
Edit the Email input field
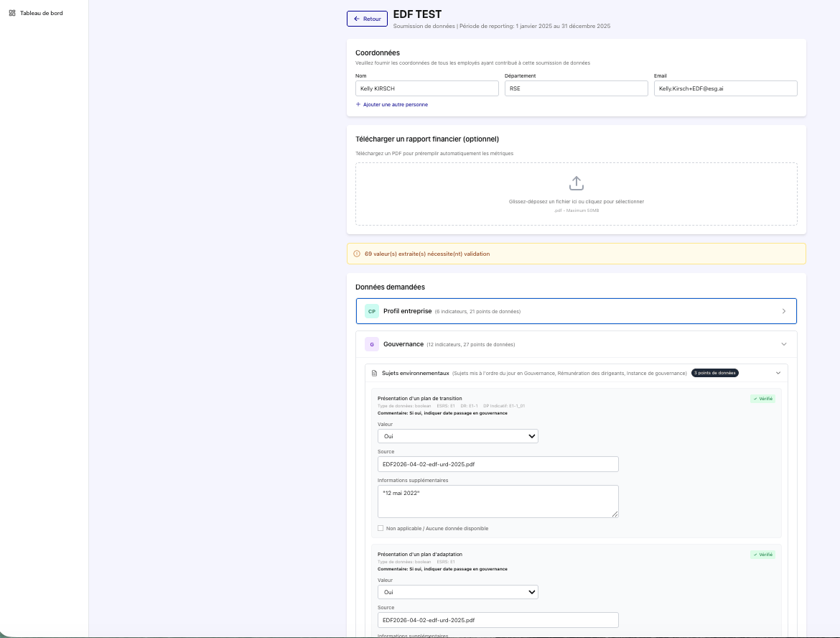pos(725,88)
